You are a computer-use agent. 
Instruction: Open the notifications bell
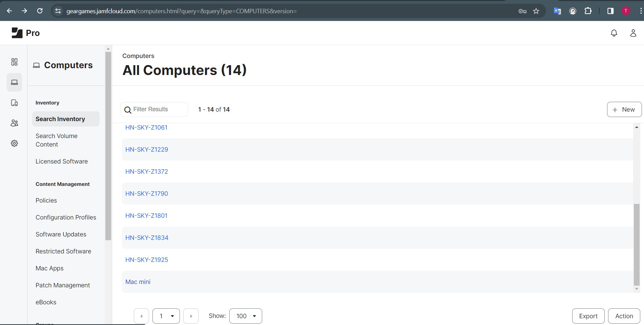pyautogui.click(x=614, y=33)
